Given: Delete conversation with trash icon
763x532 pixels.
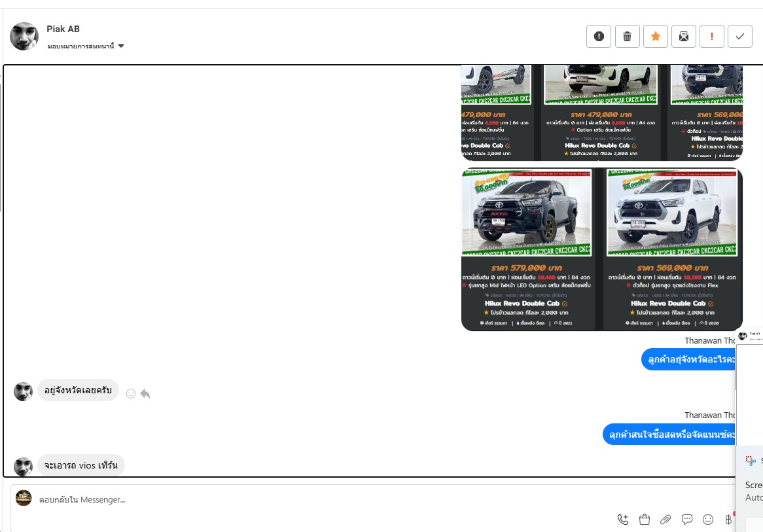Looking at the screenshot, I should coord(628,37).
